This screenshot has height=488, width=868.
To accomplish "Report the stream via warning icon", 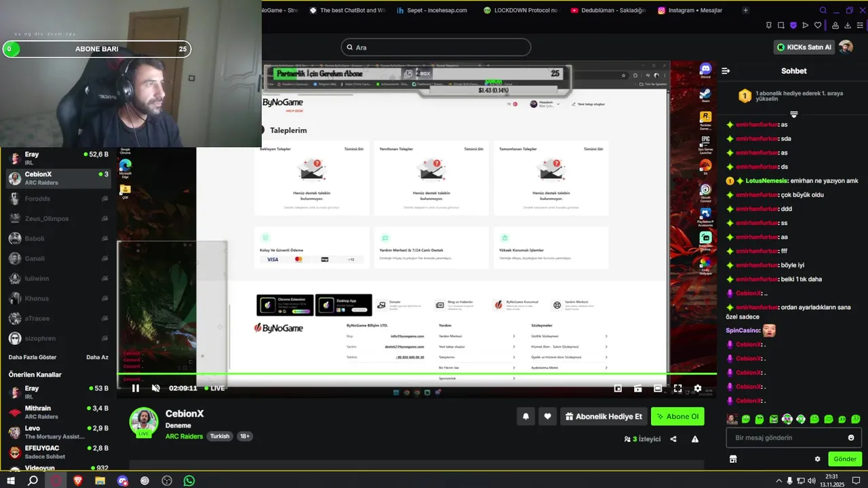I will pos(695,439).
